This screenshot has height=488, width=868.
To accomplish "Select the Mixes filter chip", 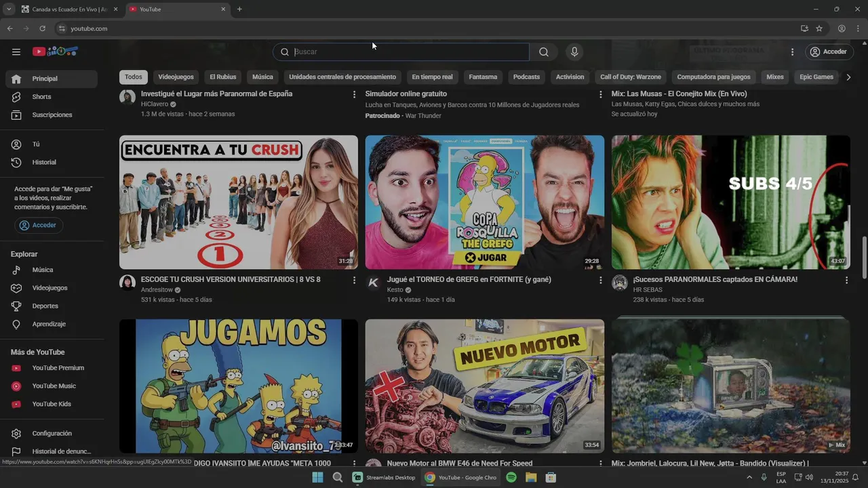I will pyautogui.click(x=775, y=77).
